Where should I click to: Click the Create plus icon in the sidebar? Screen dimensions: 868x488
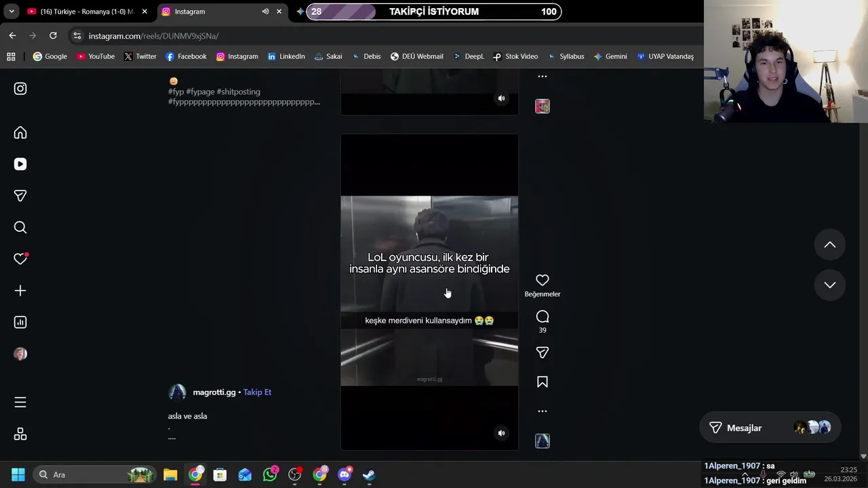[x=20, y=291]
